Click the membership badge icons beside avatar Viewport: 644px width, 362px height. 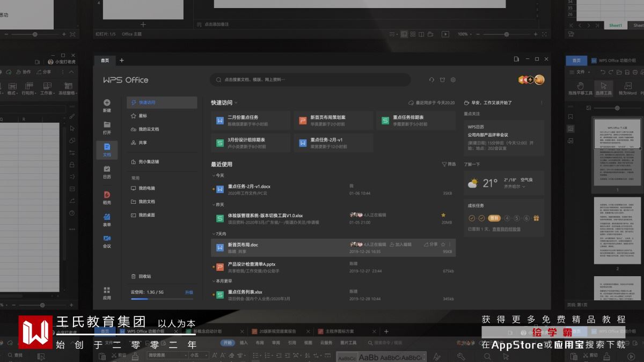(526, 80)
